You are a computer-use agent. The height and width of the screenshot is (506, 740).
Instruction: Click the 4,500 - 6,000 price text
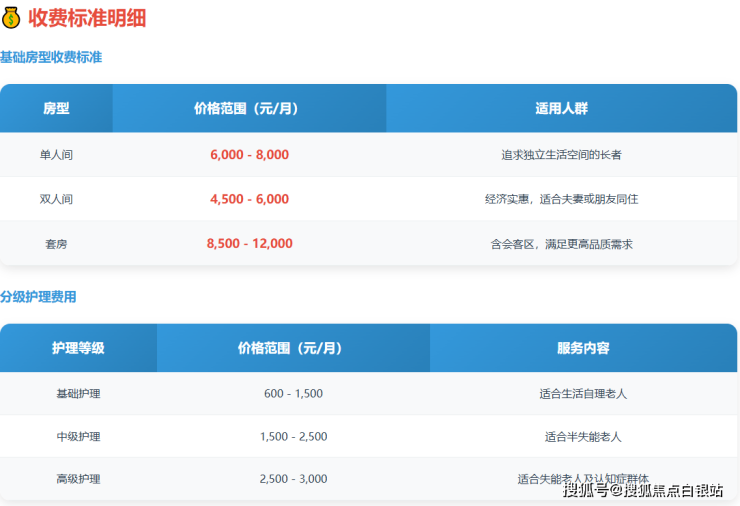click(x=249, y=199)
